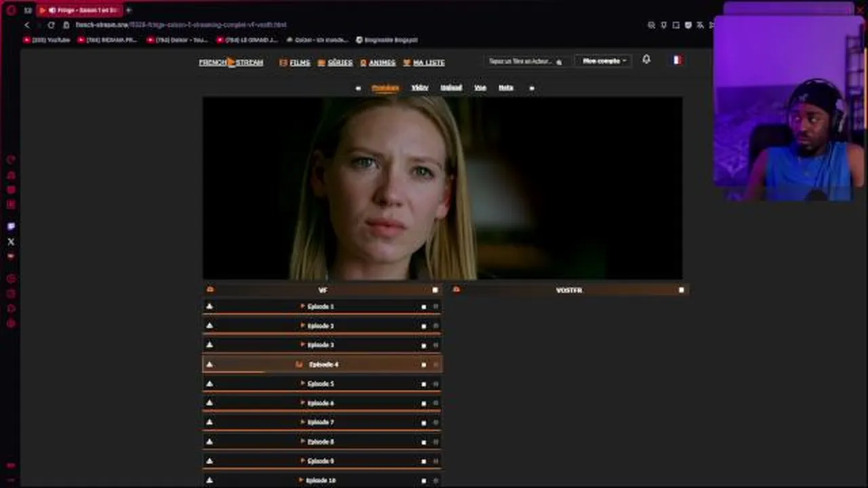Go back using the browser back arrow
Image resolution: width=868 pixels, height=488 pixels.
27,25
